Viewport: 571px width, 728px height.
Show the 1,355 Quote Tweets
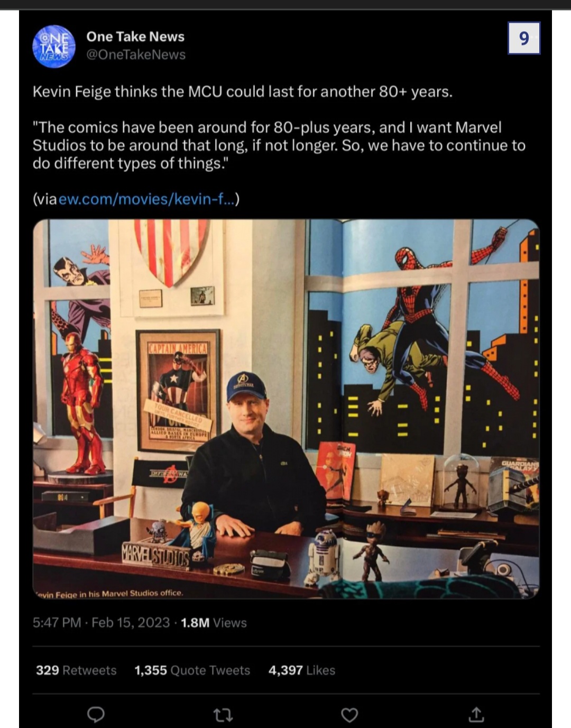tap(192, 670)
